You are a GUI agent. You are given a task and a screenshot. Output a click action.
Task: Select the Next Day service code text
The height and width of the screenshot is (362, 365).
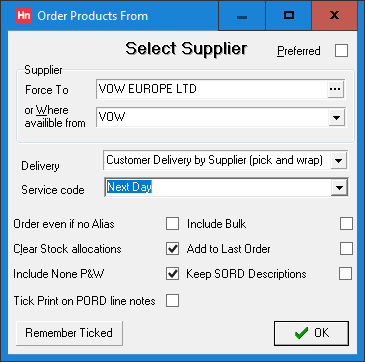129,187
